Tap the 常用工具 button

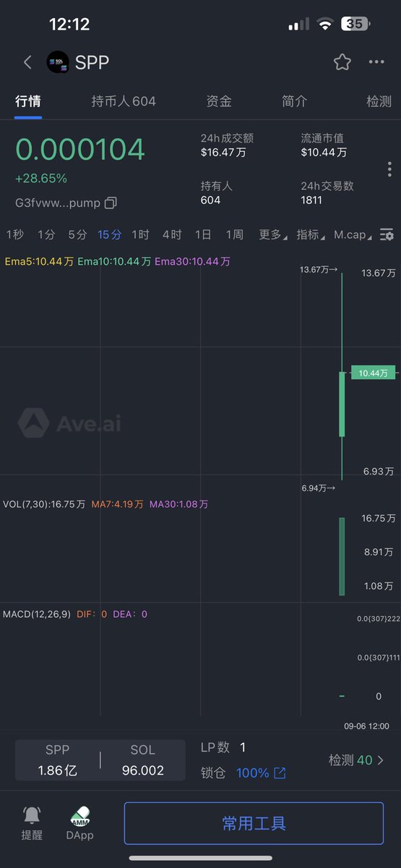254,823
